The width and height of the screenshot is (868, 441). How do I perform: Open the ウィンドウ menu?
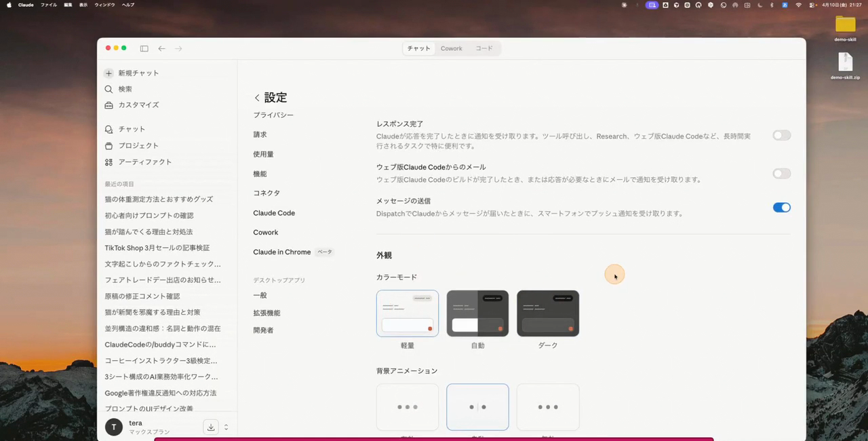click(104, 5)
